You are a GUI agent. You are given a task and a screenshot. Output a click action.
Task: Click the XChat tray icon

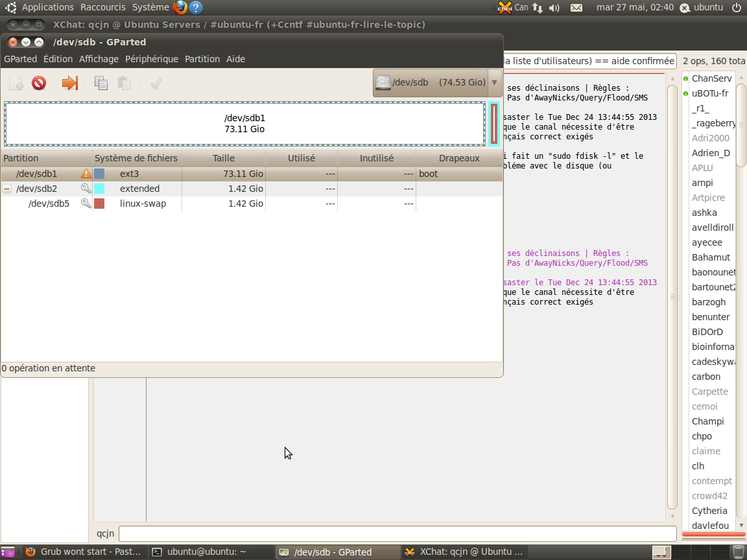(504, 8)
